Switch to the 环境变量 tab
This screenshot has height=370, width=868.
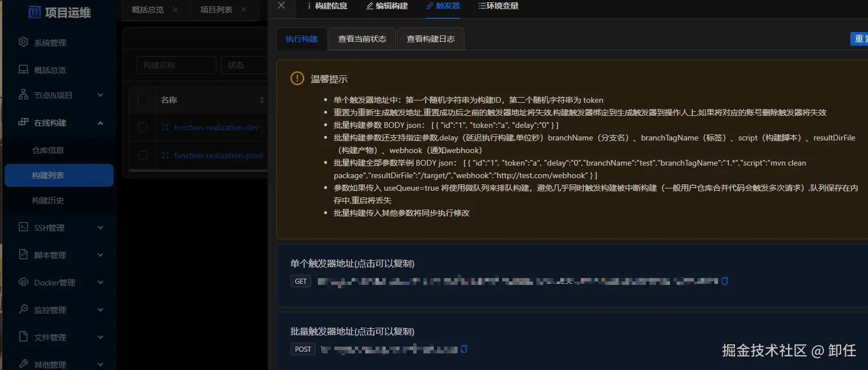(x=498, y=7)
